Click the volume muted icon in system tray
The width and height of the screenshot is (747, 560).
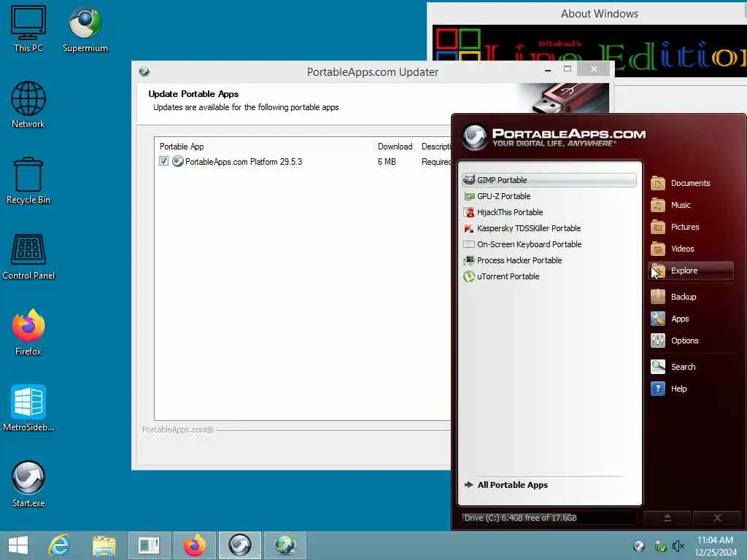coord(678,546)
